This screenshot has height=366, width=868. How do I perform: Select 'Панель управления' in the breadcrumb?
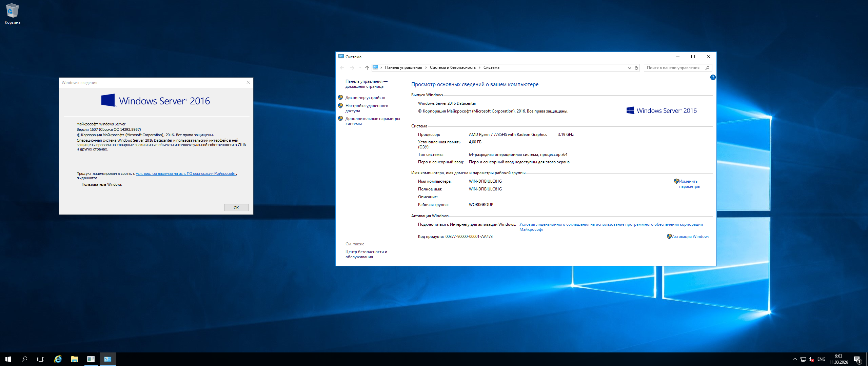(403, 67)
